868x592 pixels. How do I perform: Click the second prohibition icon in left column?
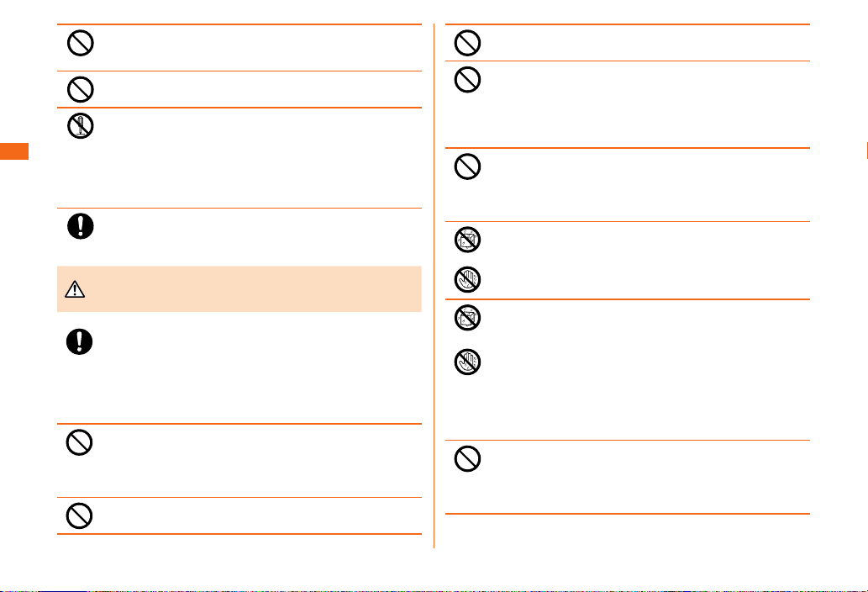coord(81,89)
